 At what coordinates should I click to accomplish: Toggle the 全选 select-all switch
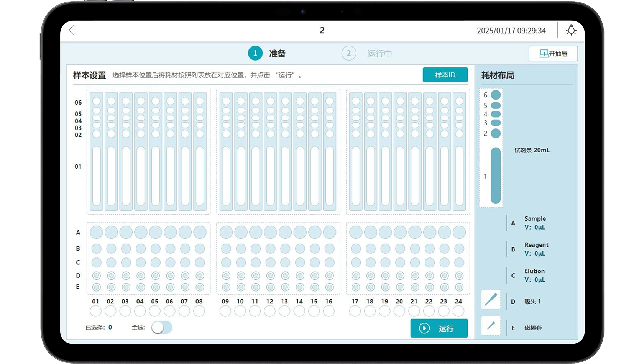pyautogui.click(x=161, y=328)
